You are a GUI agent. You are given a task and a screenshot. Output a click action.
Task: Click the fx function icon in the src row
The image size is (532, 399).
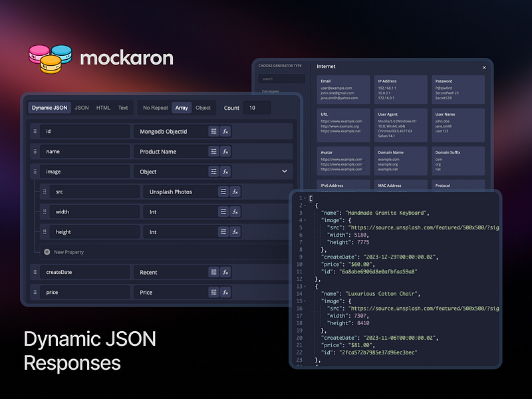pyautogui.click(x=235, y=192)
